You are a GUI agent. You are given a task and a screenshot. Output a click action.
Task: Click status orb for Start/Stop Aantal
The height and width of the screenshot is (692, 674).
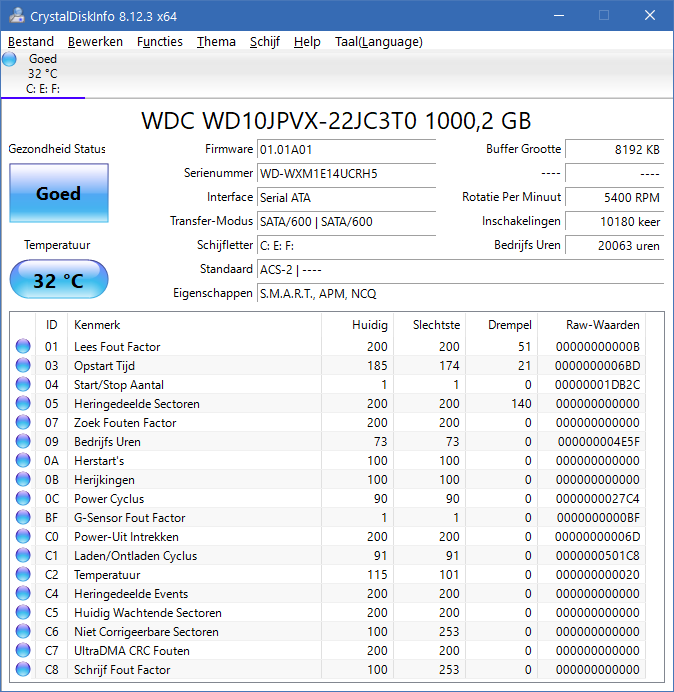(x=23, y=384)
